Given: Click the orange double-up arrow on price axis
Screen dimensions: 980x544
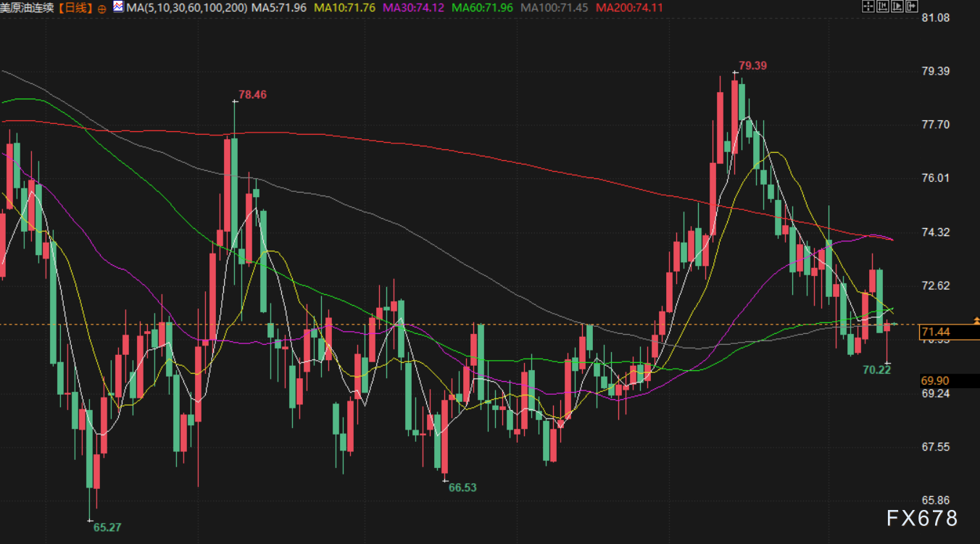Looking at the screenshot, I should pos(976,319).
